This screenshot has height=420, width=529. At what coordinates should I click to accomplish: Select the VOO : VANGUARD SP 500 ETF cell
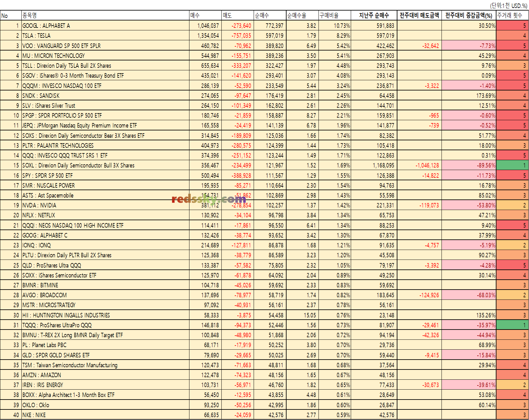click(105, 46)
